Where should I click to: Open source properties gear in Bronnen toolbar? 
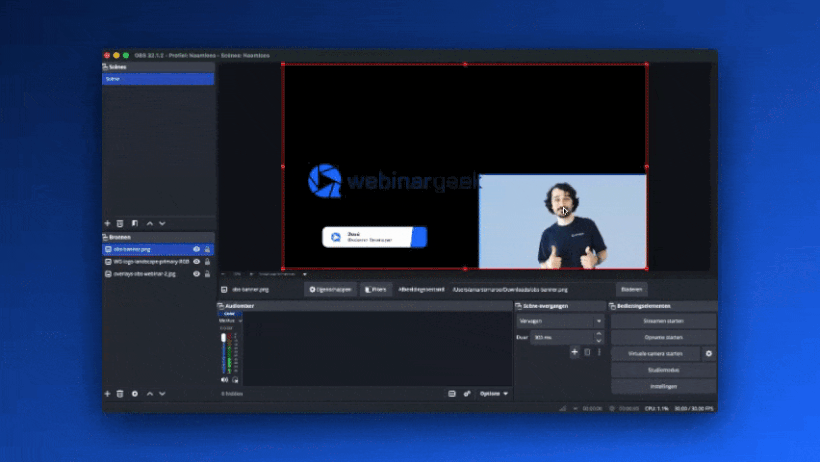point(135,393)
